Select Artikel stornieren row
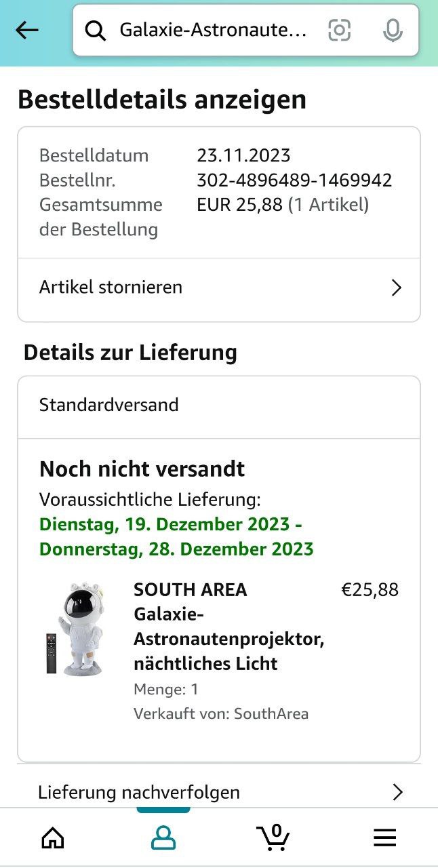Image resolution: width=438 pixels, height=868 pixels. click(x=219, y=288)
